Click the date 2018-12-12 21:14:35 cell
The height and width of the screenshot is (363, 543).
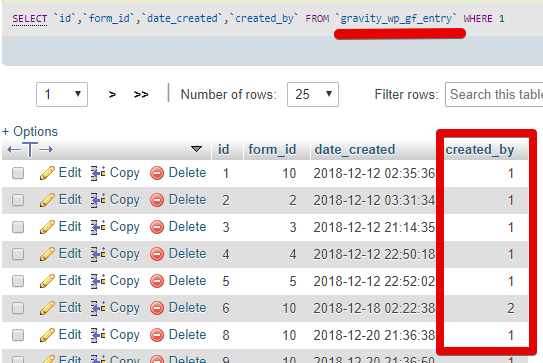[374, 227]
